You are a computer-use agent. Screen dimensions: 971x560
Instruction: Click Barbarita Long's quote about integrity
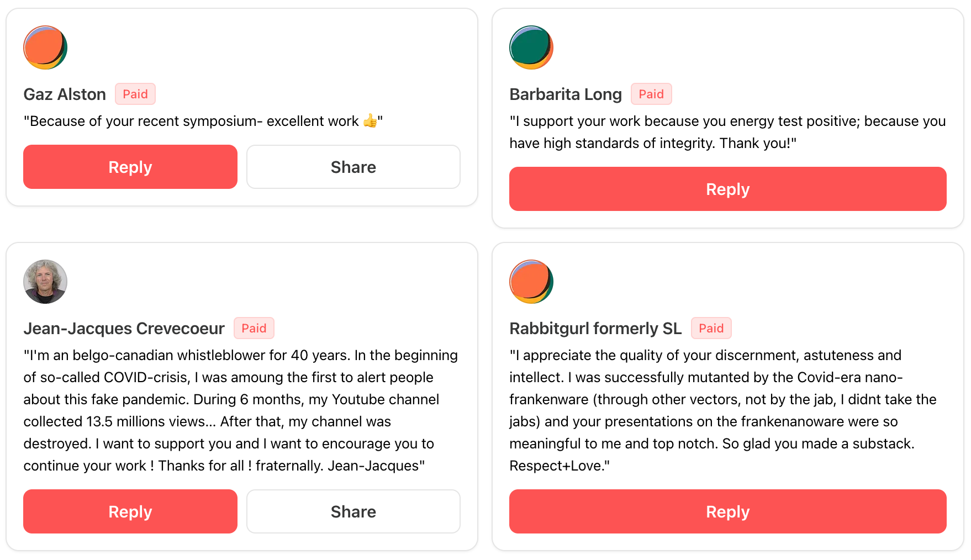coord(727,132)
